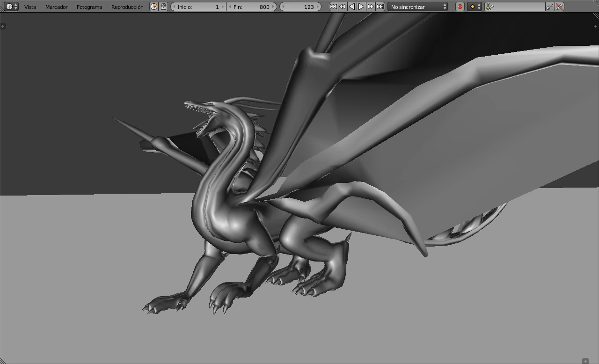Viewport: 599px width, 364px height.
Task: Open the Marcador menu
Action: point(56,7)
